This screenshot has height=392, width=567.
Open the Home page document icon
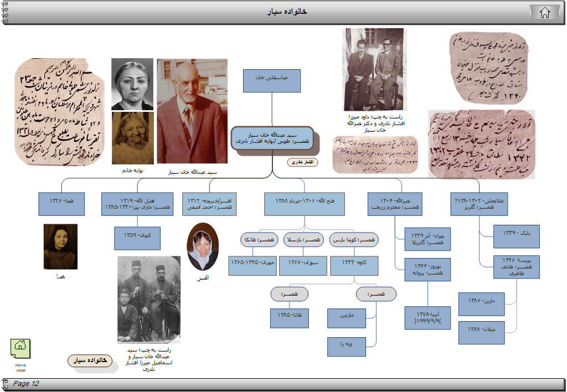20,348
